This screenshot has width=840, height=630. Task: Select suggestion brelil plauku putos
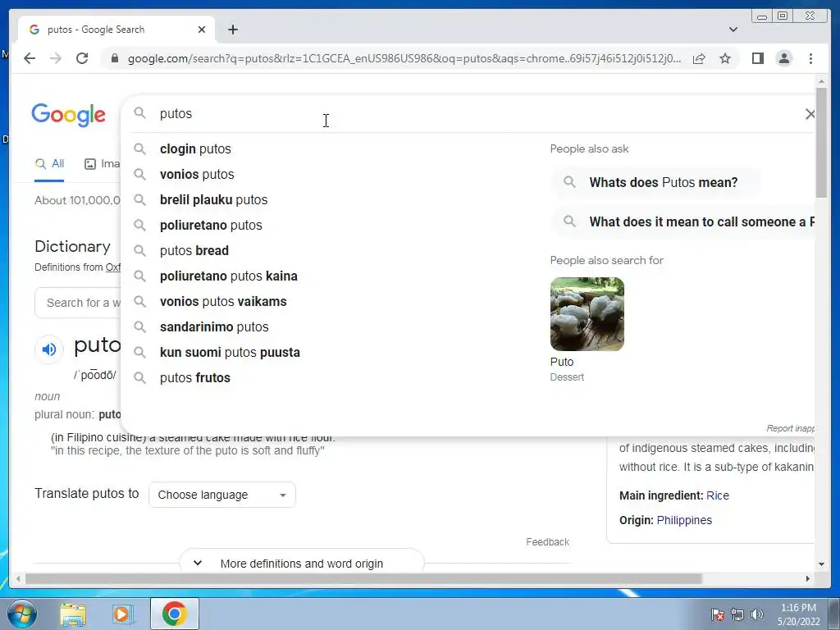point(213,200)
